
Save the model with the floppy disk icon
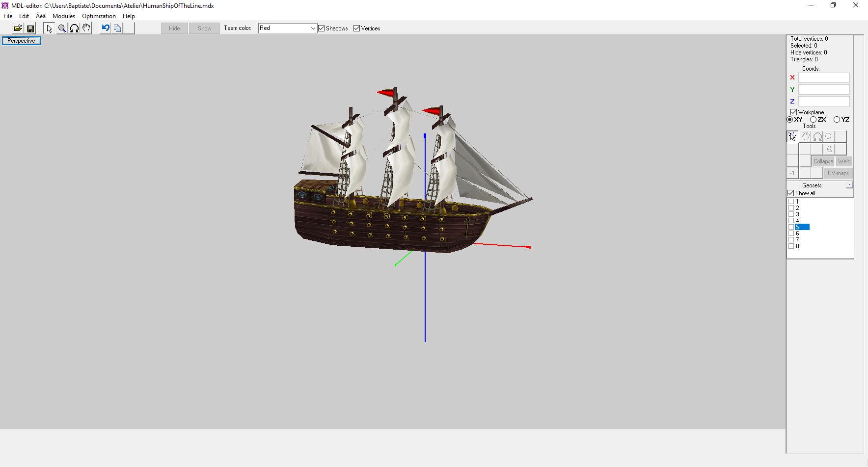click(30, 28)
